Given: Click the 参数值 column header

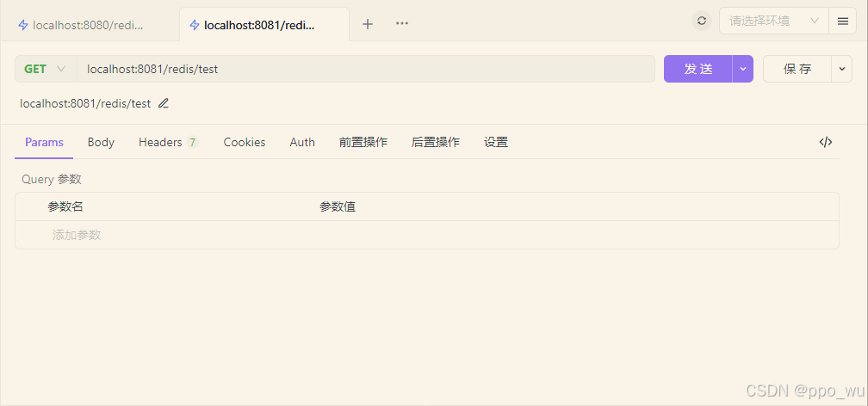Looking at the screenshot, I should [338, 207].
